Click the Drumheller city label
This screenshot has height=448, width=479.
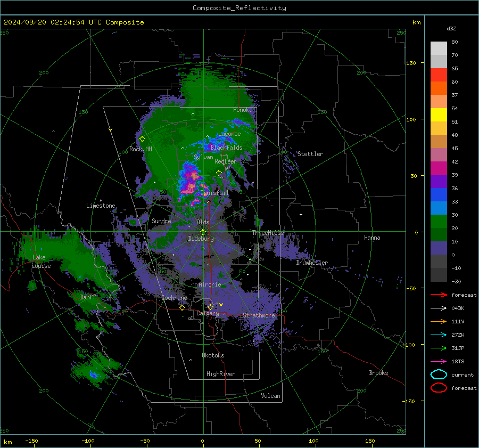312,263
